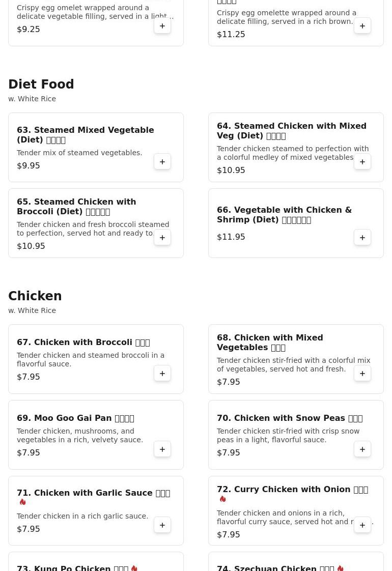The height and width of the screenshot is (571, 392).
Task: Add Steamed Mixed Vegetable (Diet) to cart
Action: coord(162,162)
